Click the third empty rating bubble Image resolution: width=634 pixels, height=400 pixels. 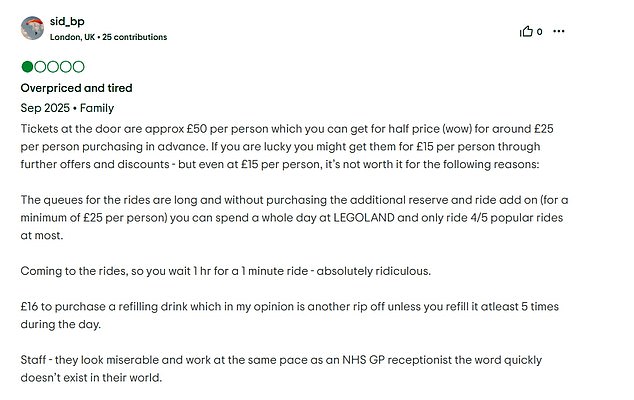[53, 67]
